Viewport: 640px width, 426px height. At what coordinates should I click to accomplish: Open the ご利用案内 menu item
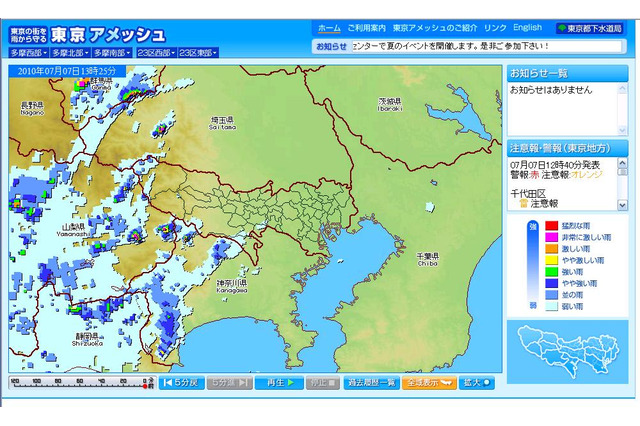(366, 28)
